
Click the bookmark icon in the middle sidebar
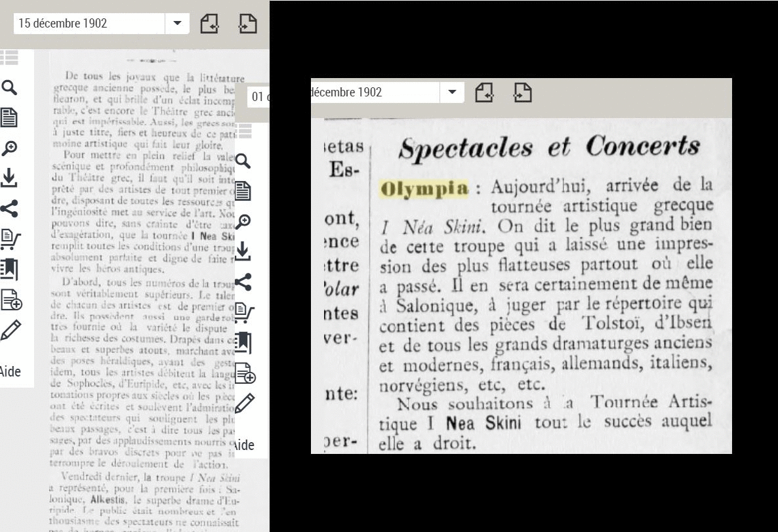[x=243, y=343]
